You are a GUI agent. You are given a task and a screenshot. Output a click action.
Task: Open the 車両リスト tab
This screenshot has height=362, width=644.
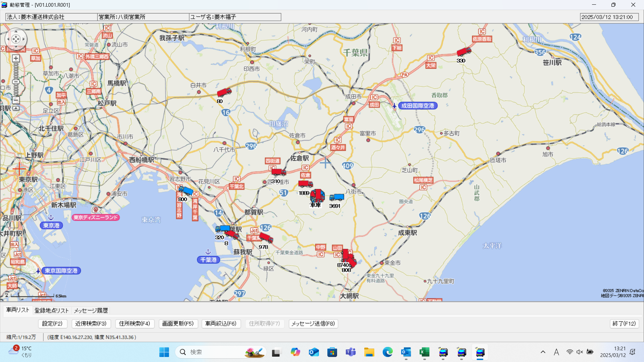[x=18, y=310]
